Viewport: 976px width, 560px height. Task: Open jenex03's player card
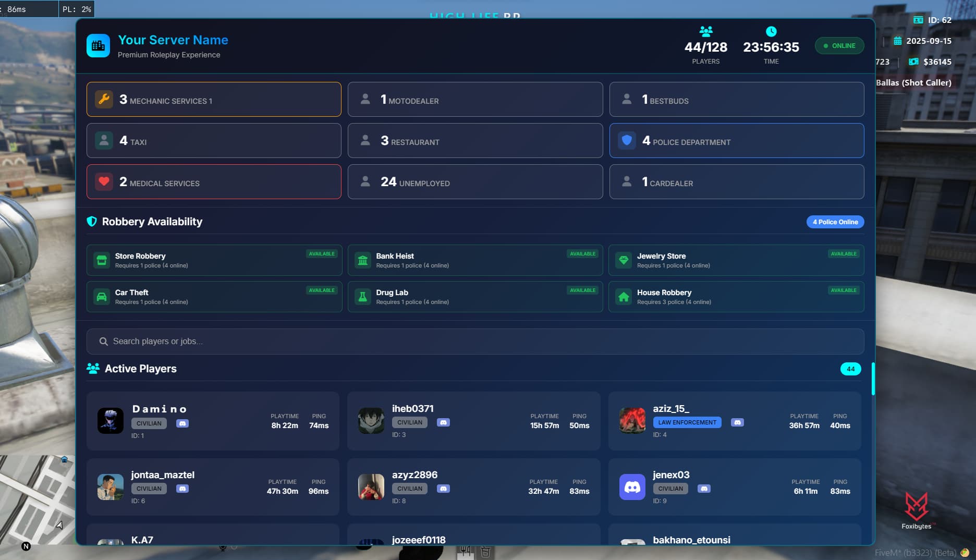tap(734, 486)
